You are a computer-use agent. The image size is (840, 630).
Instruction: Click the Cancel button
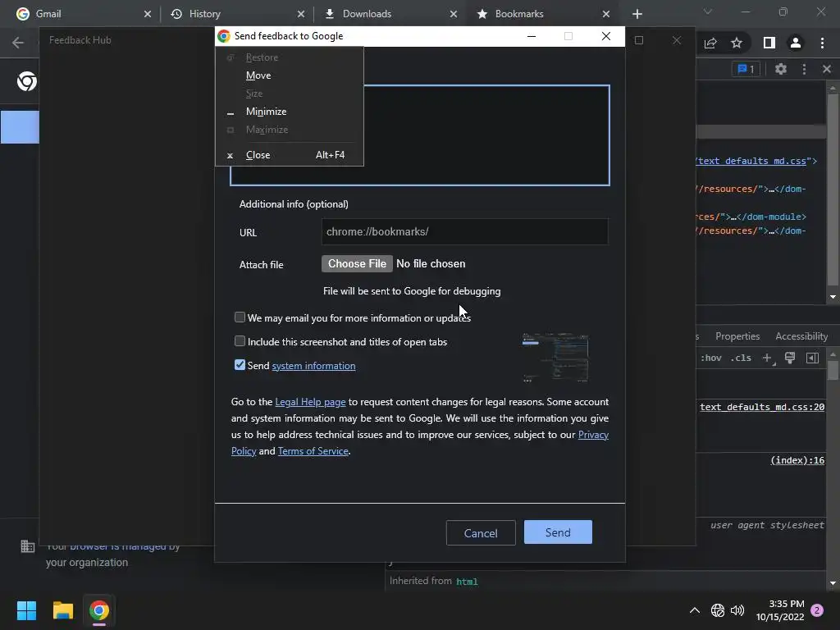pyautogui.click(x=481, y=533)
